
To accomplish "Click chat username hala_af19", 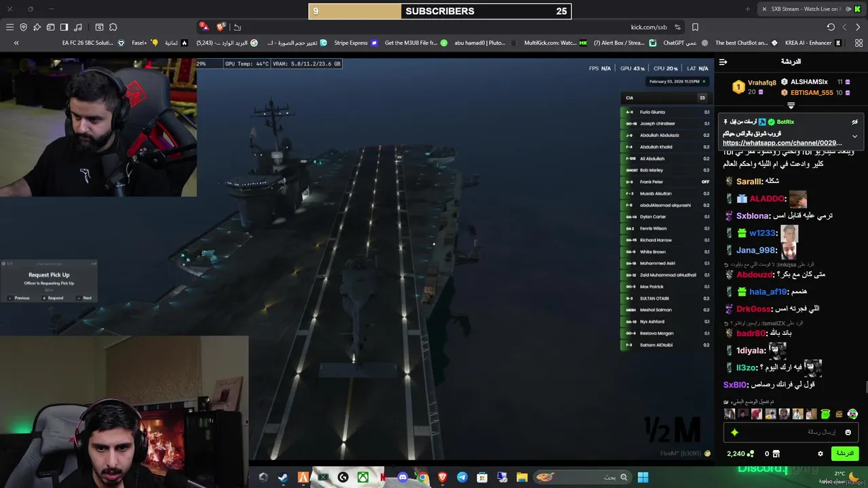I will click(768, 291).
